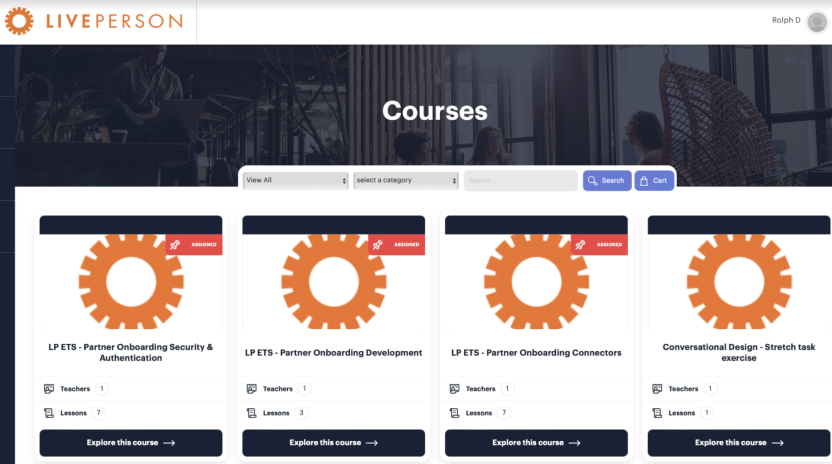Click the Courses page heading

point(435,111)
